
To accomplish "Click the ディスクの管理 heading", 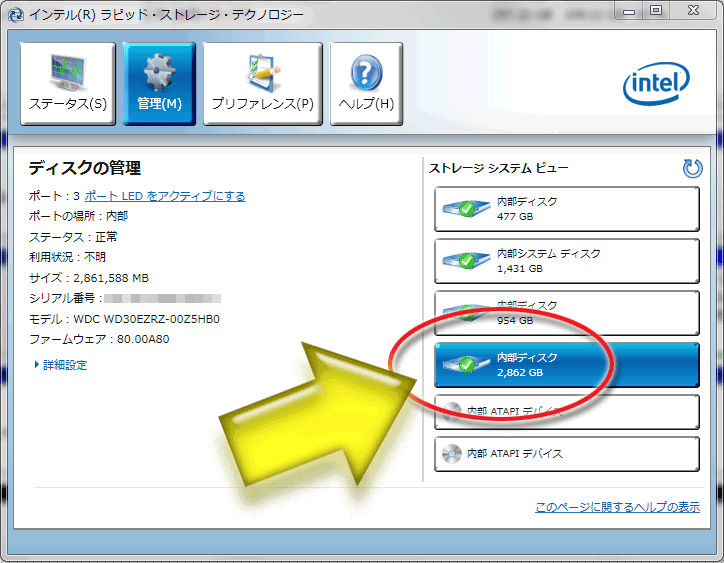I will coord(84,168).
